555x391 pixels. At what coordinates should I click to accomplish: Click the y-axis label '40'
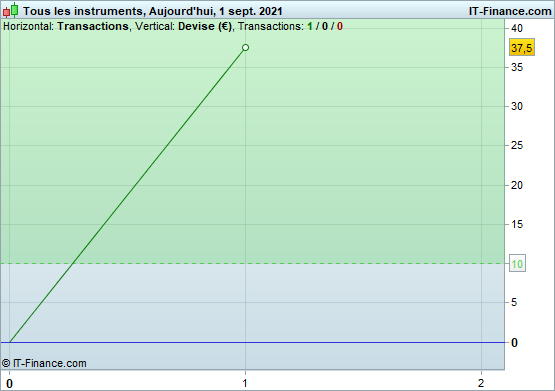click(516, 28)
